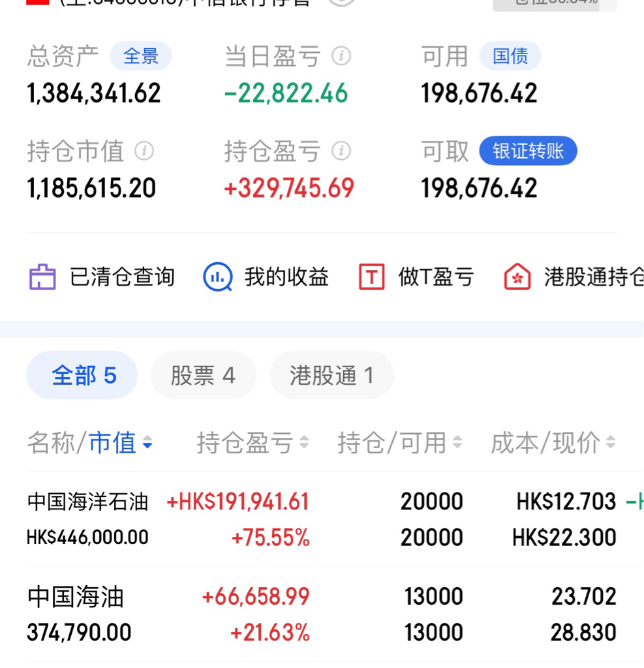
Task: Show info for 当日盈亏
Action: coord(341,56)
